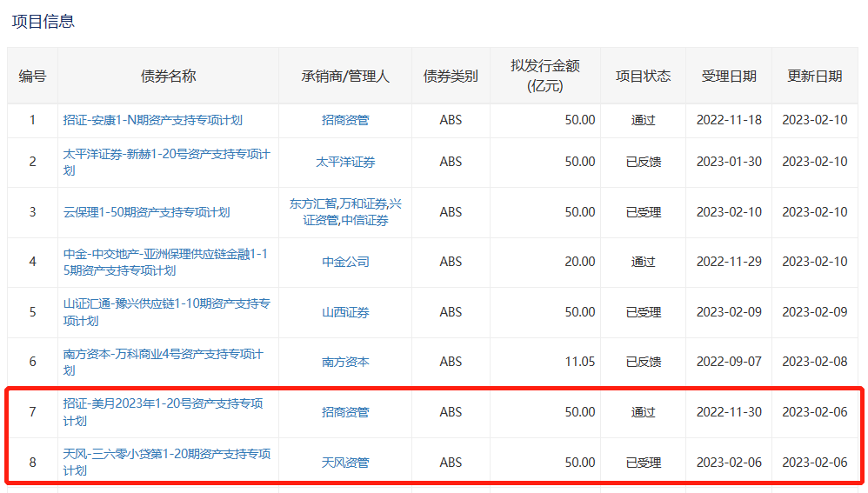Click status 通过 in row 1
The image size is (868, 493).
click(x=644, y=120)
